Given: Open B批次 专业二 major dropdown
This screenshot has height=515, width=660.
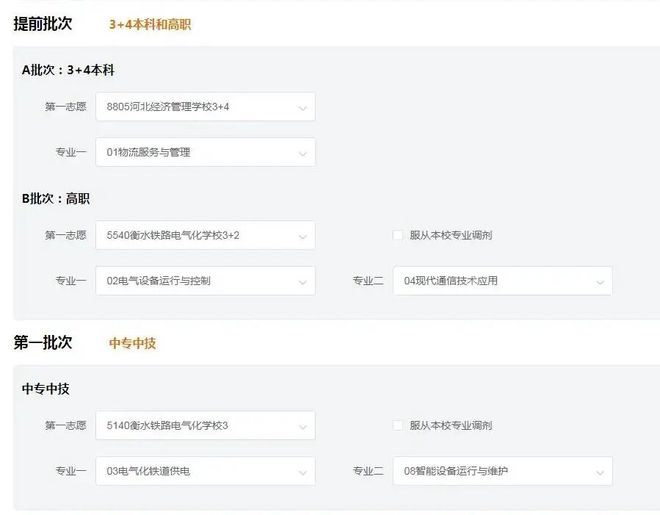Looking at the screenshot, I should (503, 281).
